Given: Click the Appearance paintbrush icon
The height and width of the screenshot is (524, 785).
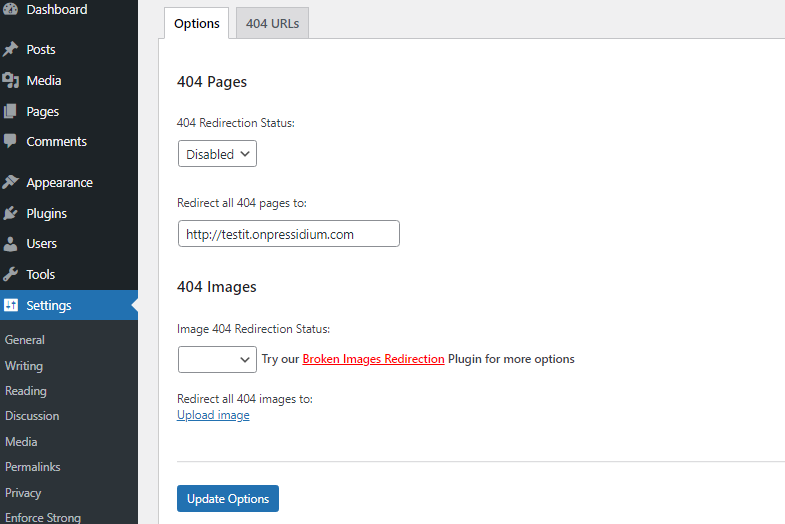Looking at the screenshot, I should click(11, 182).
